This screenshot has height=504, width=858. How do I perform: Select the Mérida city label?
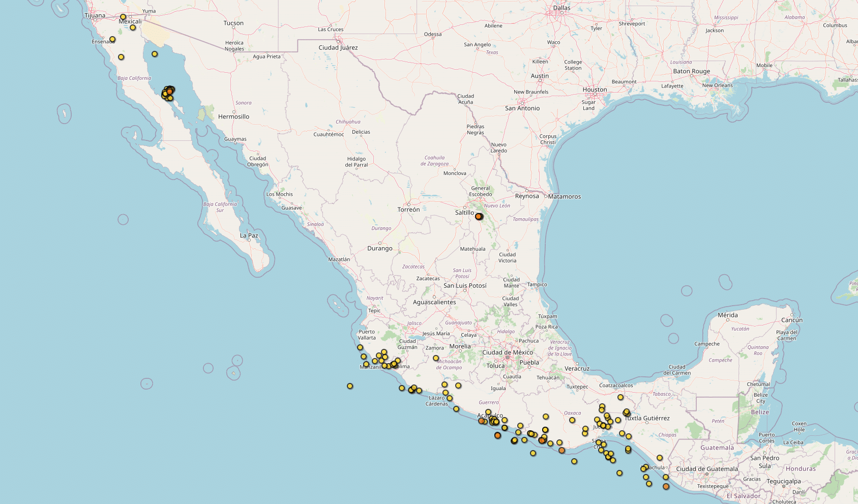coord(728,315)
